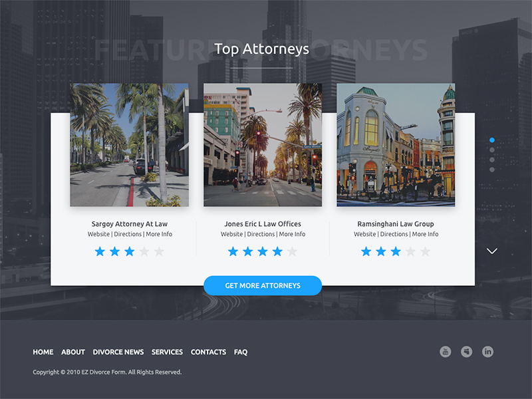Click the Get More Attorneys button
Image resolution: width=532 pixels, height=399 pixels.
(x=263, y=285)
